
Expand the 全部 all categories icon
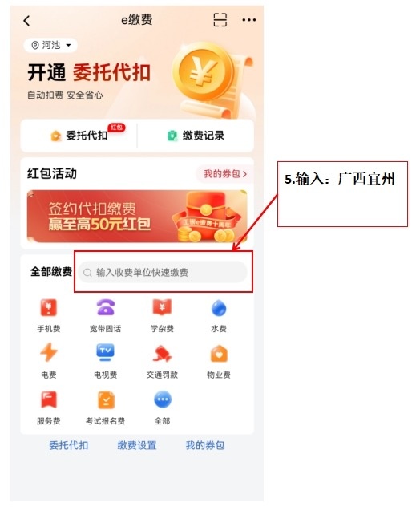pos(163,408)
